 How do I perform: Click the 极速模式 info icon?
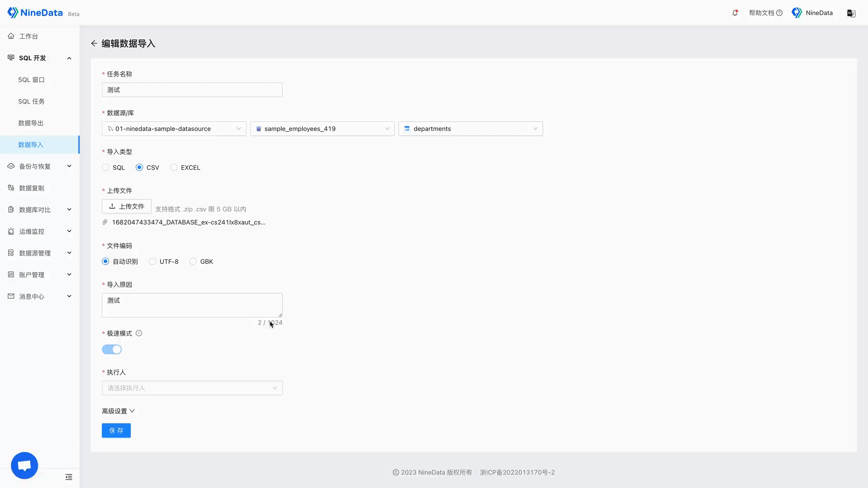point(139,333)
